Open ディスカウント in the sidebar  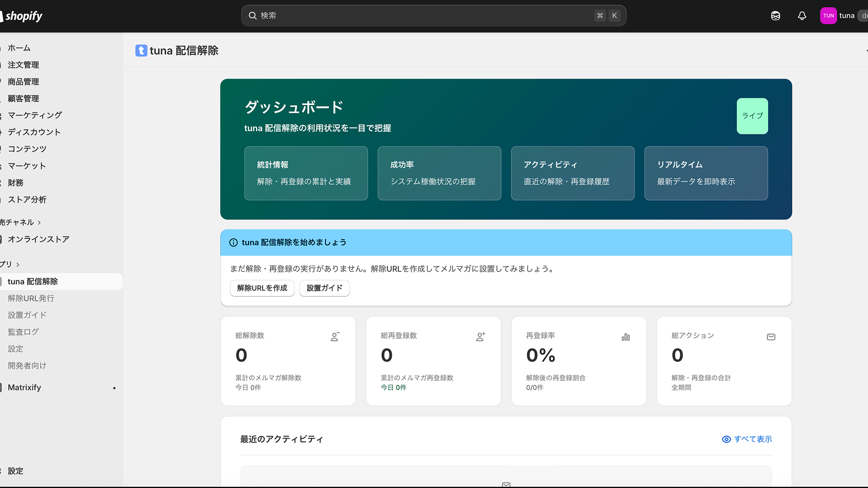click(x=34, y=132)
